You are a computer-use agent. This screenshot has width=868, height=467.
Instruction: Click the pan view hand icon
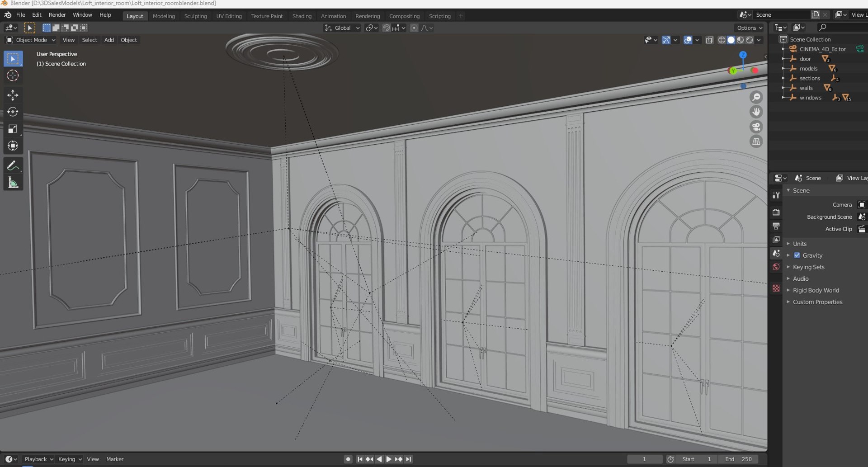pyautogui.click(x=756, y=112)
